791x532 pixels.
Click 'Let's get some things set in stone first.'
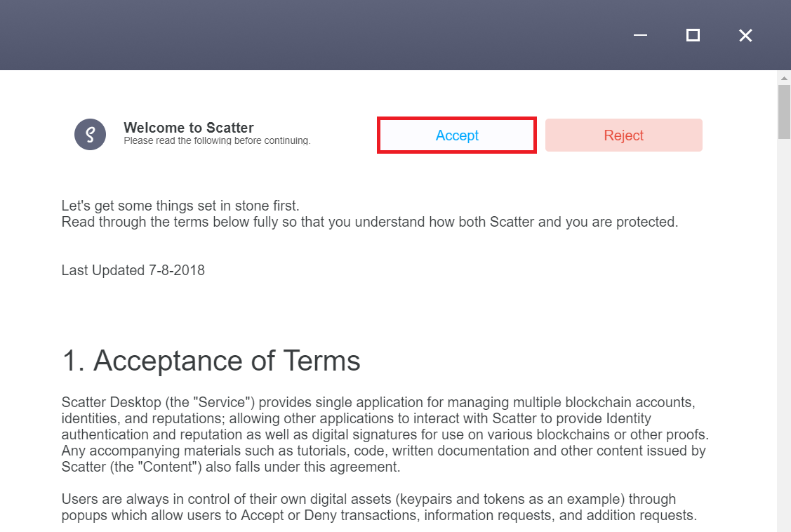point(180,206)
